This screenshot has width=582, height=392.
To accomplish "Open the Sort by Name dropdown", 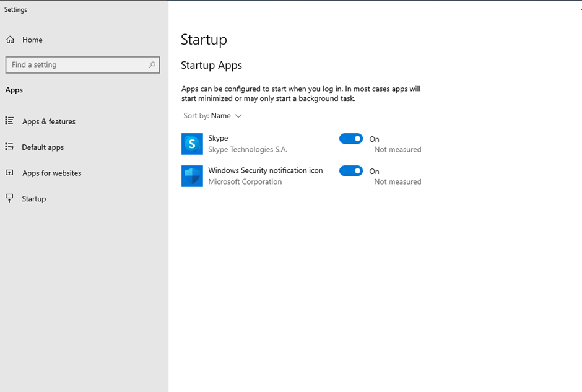I will click(x=213, y=116).
